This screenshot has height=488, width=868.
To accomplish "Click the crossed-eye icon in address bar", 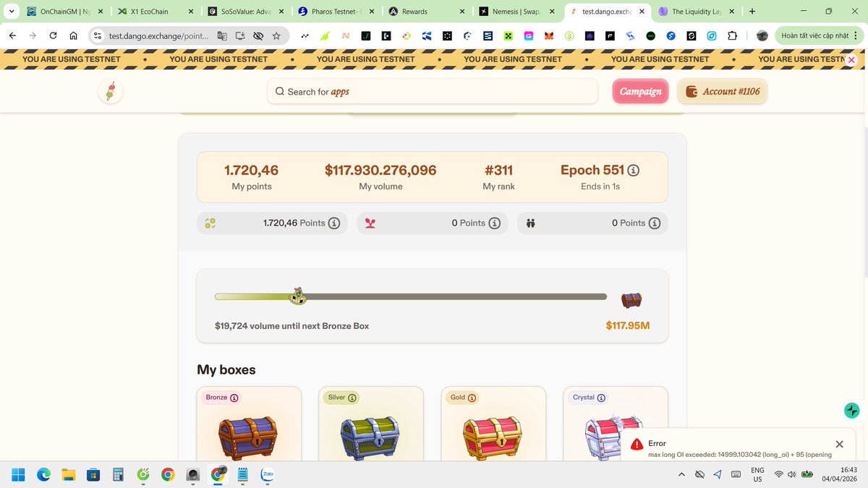I will [x=258, y=36].
